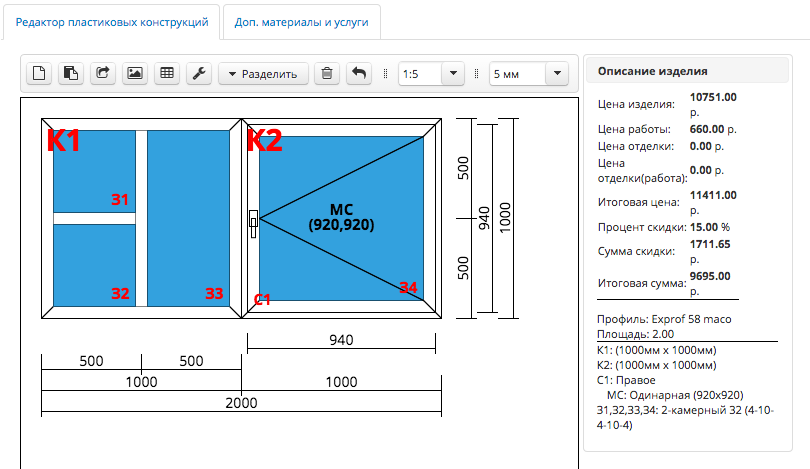
Task: Expand the 5 мм dropdown arrow
Action: point(557,73)
